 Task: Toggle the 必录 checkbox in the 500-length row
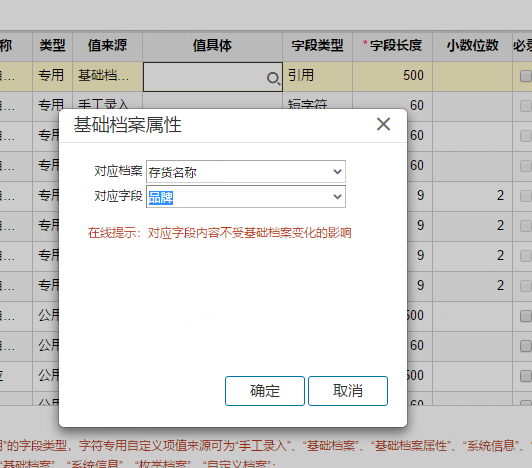pos(526,76)
